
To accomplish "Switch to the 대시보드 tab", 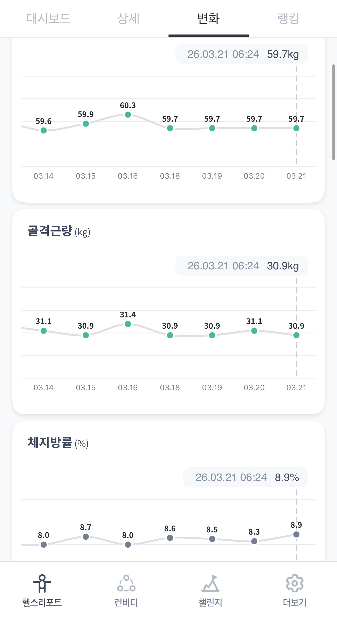I will tap(48, 18).
